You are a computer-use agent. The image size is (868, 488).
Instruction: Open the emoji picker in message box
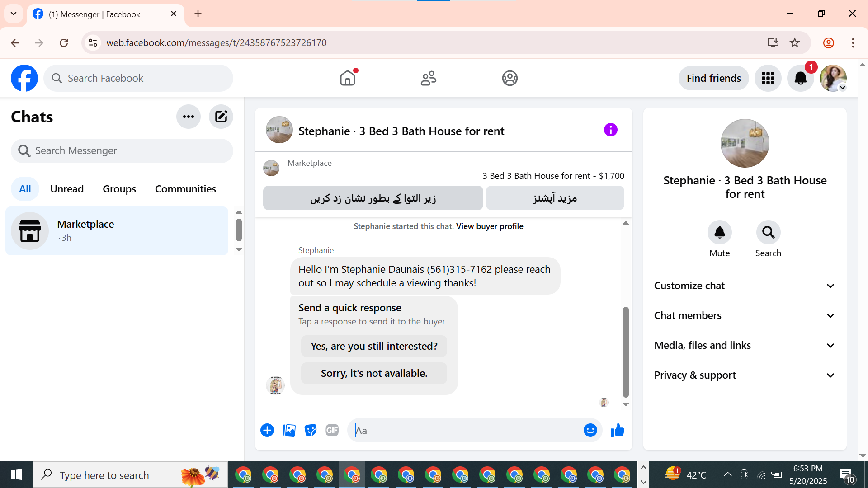coord(590,431)
